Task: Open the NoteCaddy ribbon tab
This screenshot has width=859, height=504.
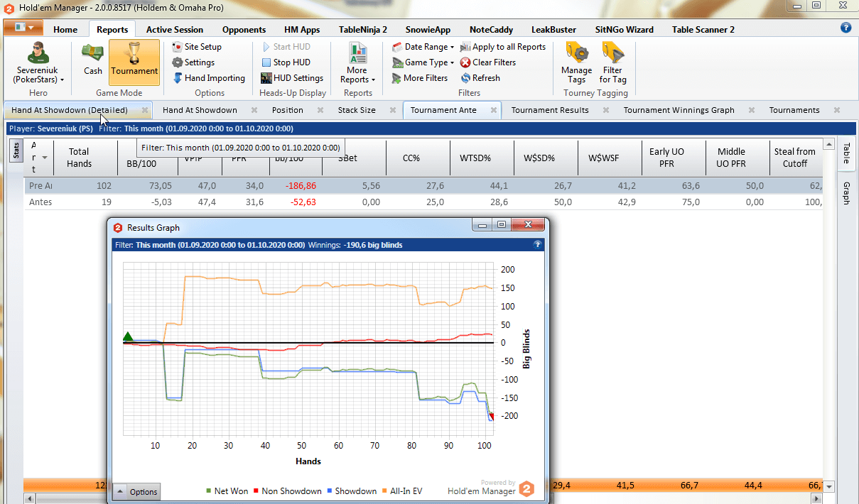Action: pyautogui.click(x=491, y=30)
